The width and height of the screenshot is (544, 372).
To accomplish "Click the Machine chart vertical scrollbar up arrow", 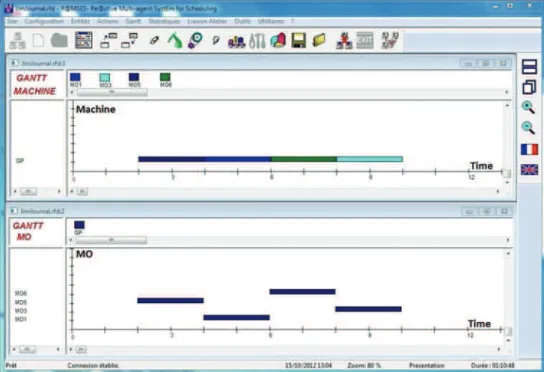I will 507,105.
